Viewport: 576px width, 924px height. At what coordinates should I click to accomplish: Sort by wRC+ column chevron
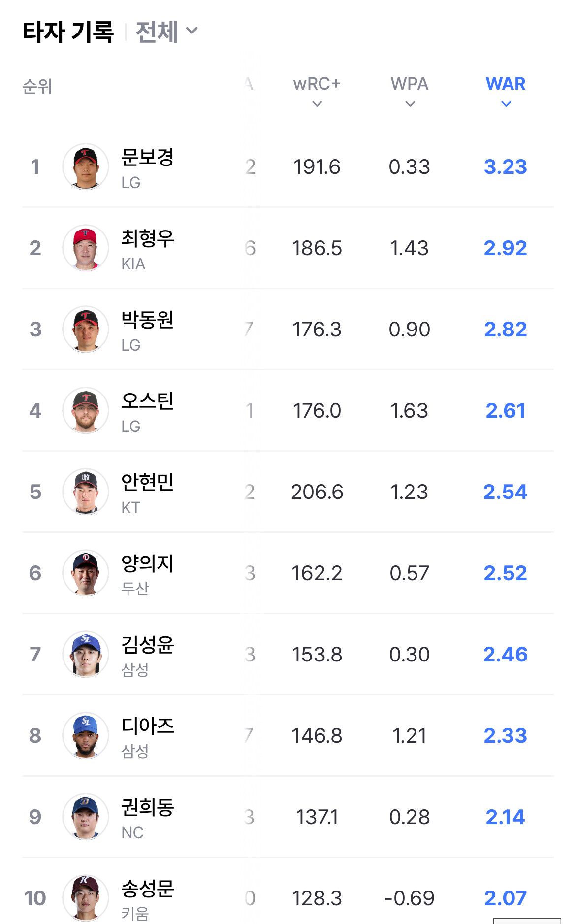pyautogui.click(x=317, y=104)
